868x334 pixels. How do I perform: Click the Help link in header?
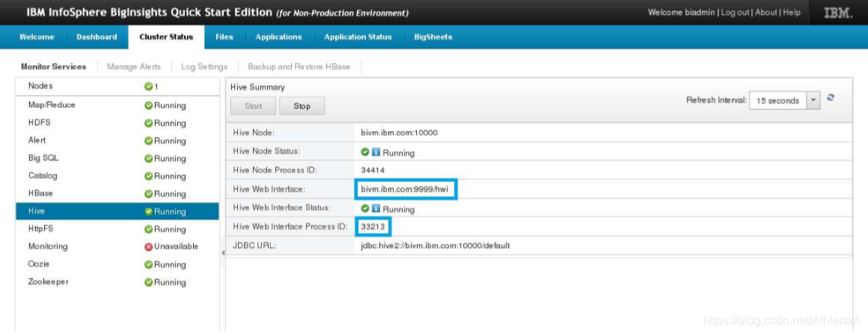792,12
